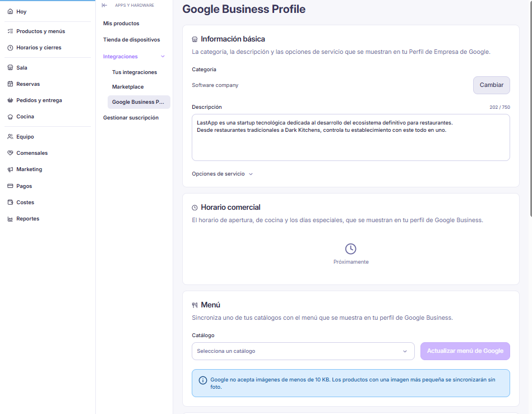Click the Marketing megaphone icon
The height and width of the screenshot is (414, 532).
[10, 169]
